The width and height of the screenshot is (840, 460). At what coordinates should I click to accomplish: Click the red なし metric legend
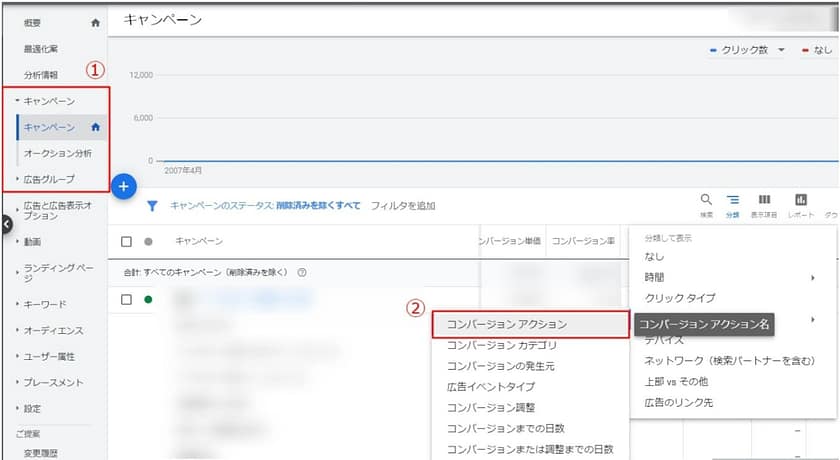pos(817,50)
